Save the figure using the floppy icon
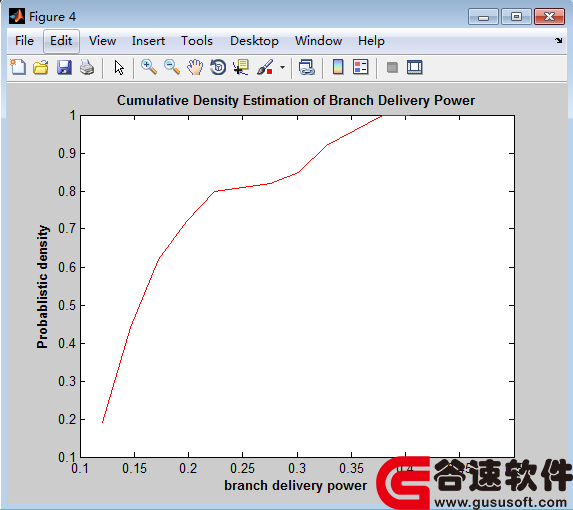The image size is (573, 510). tap(64, 68)
